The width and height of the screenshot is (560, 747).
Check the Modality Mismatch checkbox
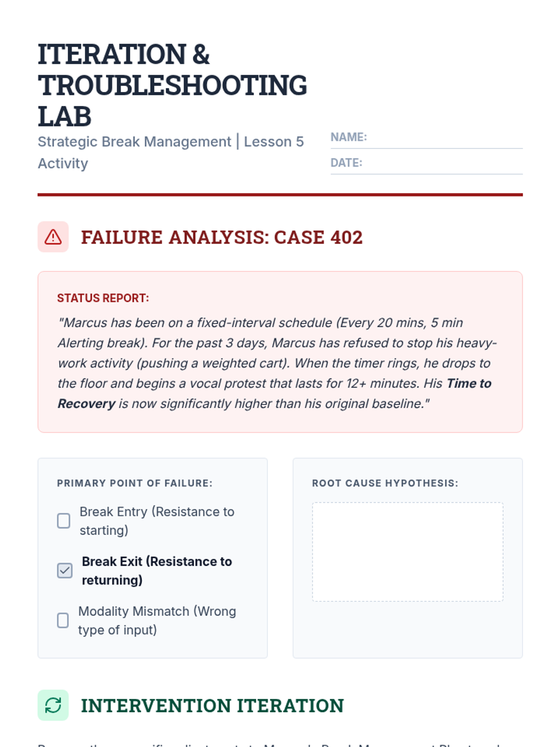[x=63, y=620]
